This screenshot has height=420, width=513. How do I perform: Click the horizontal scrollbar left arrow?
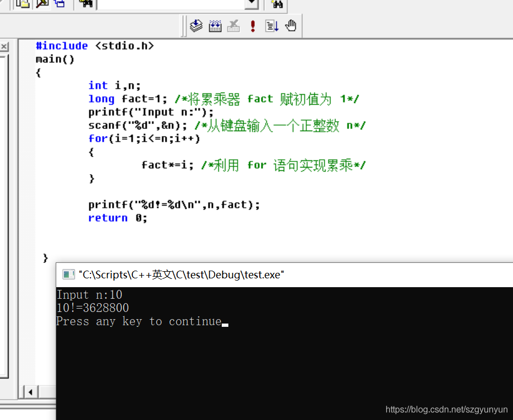tap(31, 392)
